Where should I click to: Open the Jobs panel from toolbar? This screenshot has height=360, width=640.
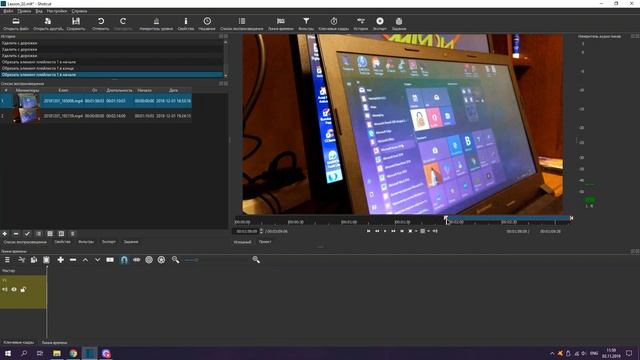click(x=399, y=21)
